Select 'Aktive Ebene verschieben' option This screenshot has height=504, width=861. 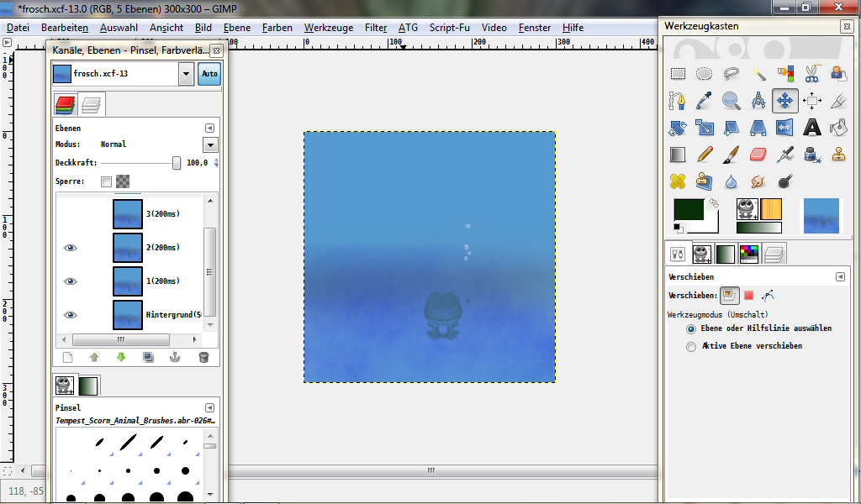point(691,347)
